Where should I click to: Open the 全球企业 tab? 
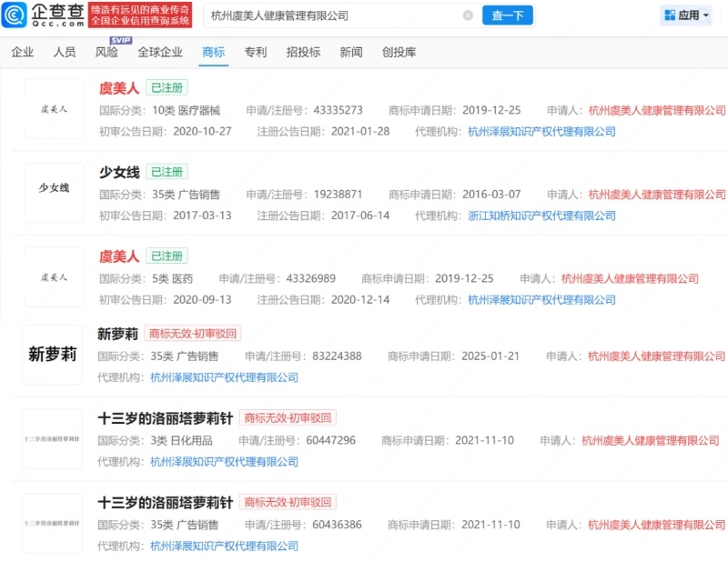tap(160, 52)
